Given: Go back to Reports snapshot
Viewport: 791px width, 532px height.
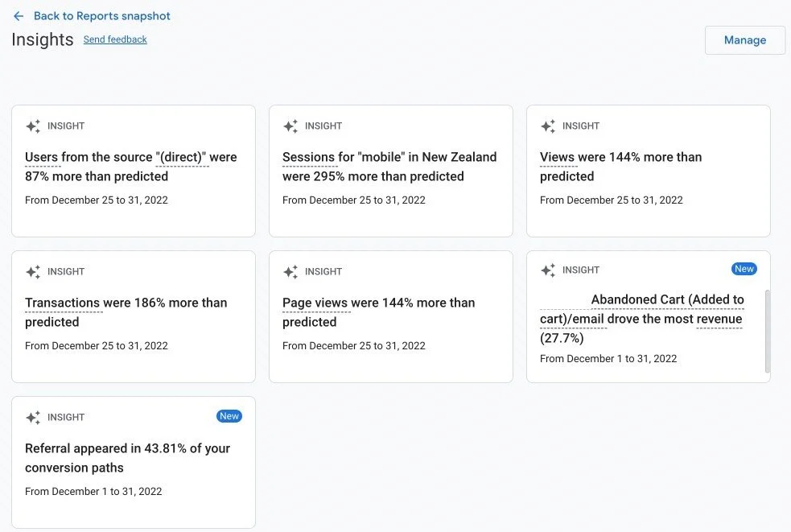Looking at the screenshot, I should pos(101,16).
